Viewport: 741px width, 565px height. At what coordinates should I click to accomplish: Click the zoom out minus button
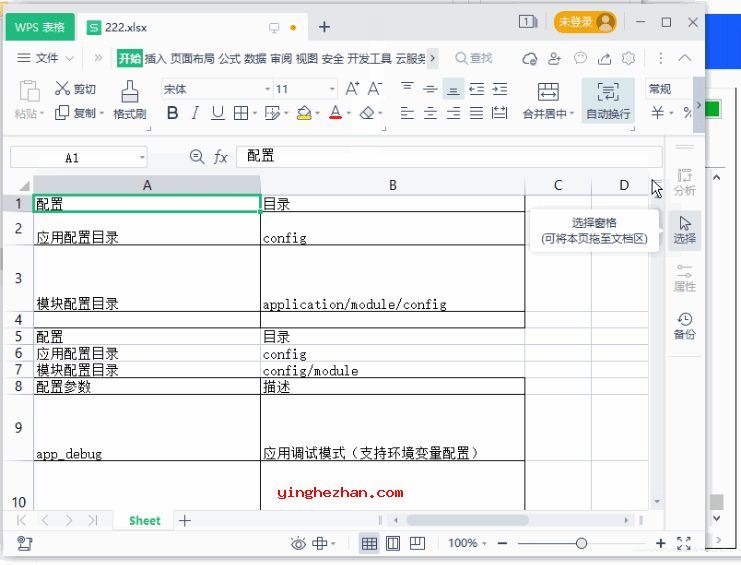point(502,544)
